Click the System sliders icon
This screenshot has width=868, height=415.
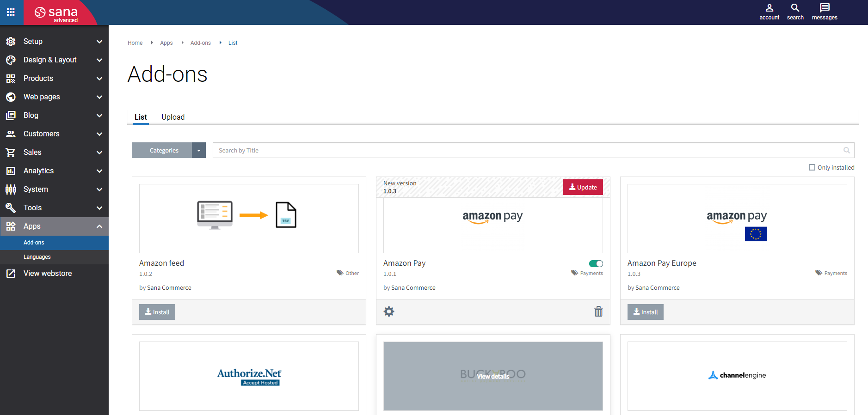11,189
